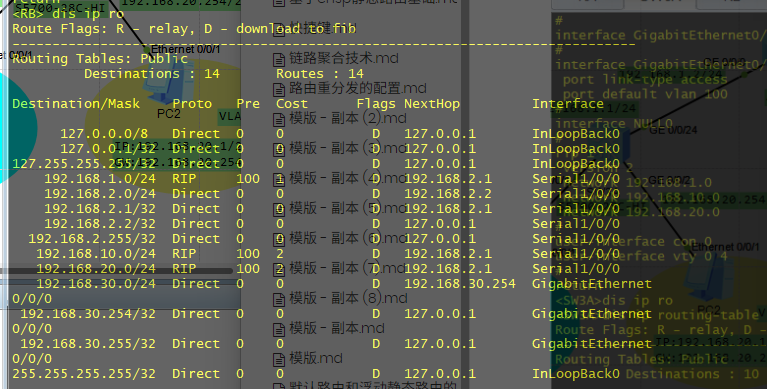Click the 'Interface' column header
The width and height of the screenshot is (767, 389).
[x=568, y=104]
